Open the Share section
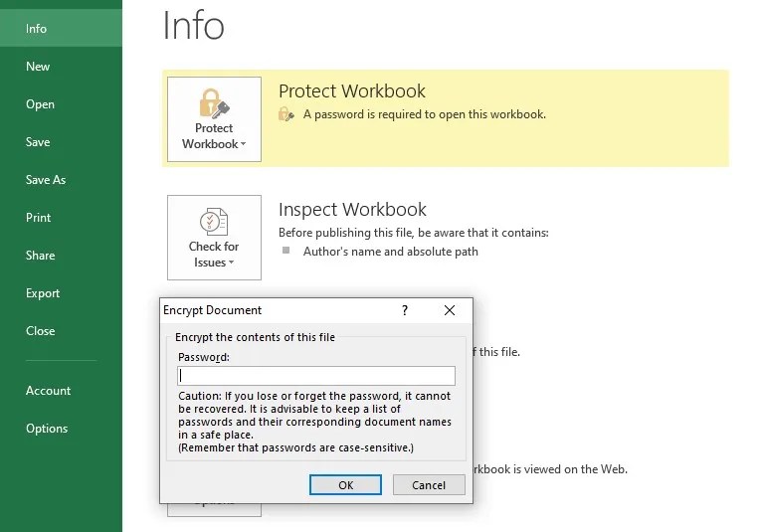Image resolution: width=759 pixels, height=532 pixels. pyautogui.click(x=61, y=256)
